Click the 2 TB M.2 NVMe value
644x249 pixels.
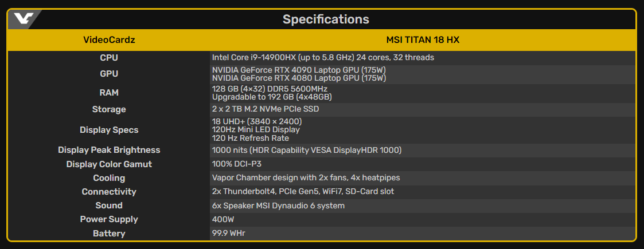266,109
